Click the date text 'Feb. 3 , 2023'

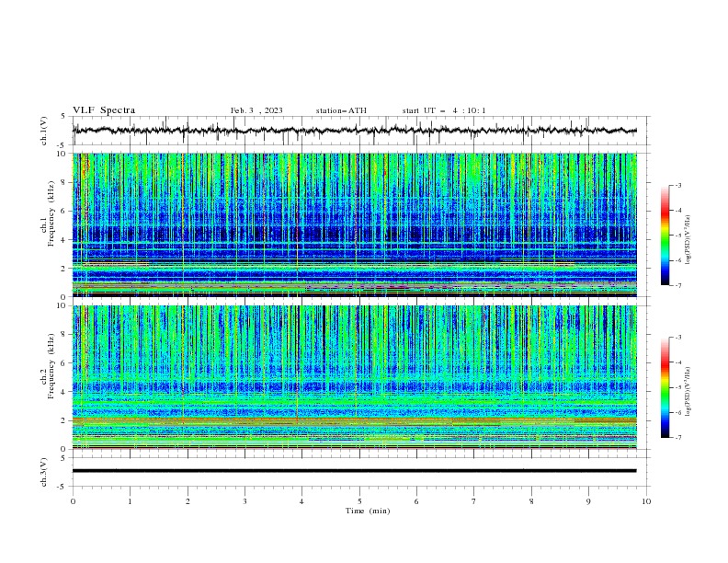[x=256, y=110]
